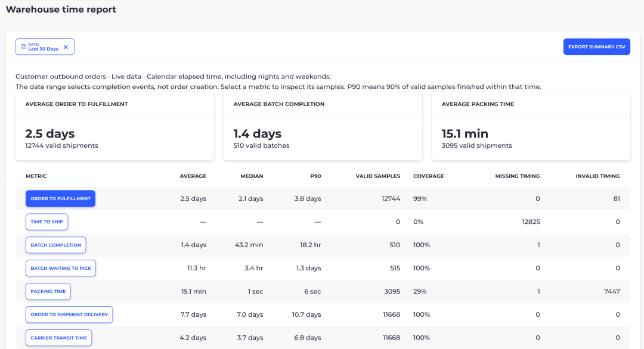The image size is (644, 349).
Task: Click the Coverage column header
Action: [x=428, y=176]
